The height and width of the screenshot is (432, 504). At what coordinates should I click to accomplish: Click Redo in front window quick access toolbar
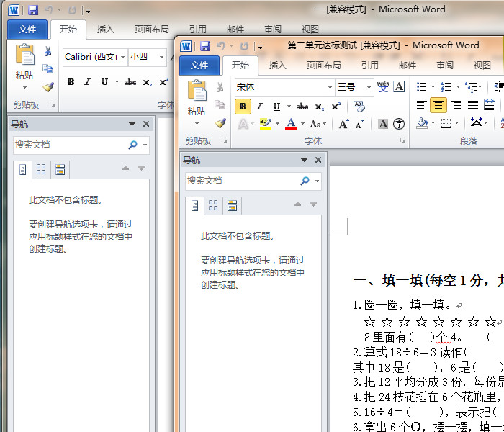(x=244, y=46)
